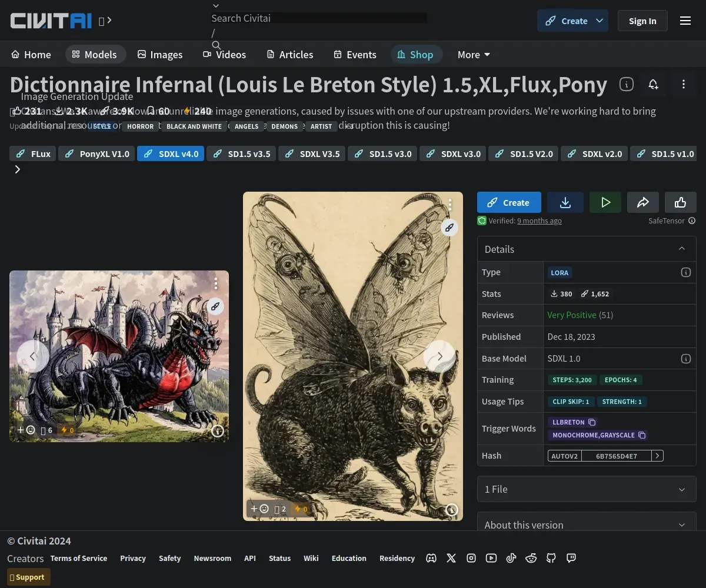Click the hash type arrow next to 6B7565D4E7

click(657, 456)
